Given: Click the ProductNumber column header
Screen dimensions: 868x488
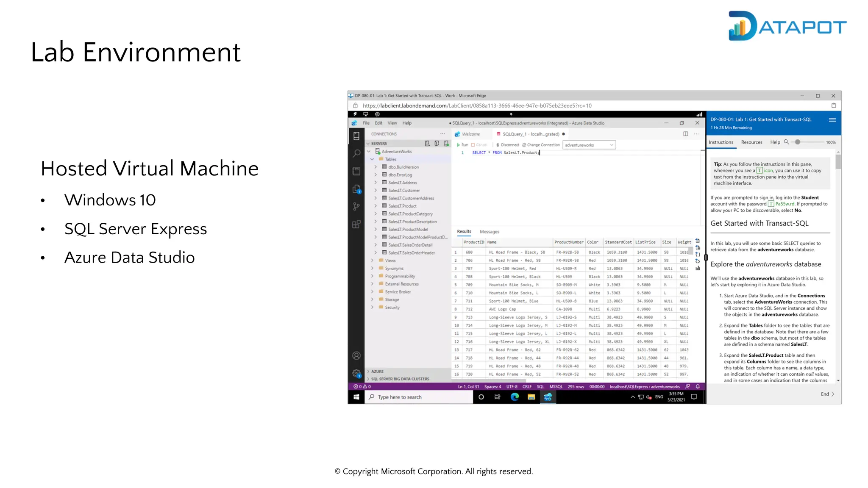Looking at the screenshot, I should click(568, 242).
